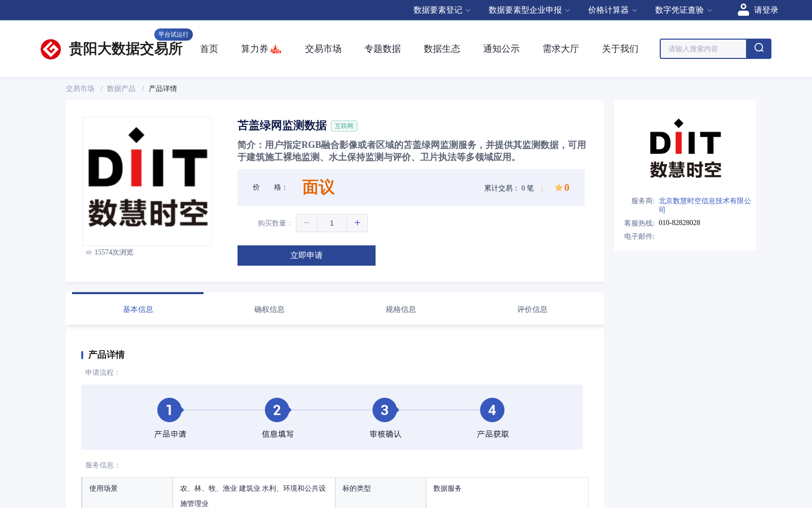Click step 1 circle 产品申请
812x508 pixels.
click(x=170, y=410)
